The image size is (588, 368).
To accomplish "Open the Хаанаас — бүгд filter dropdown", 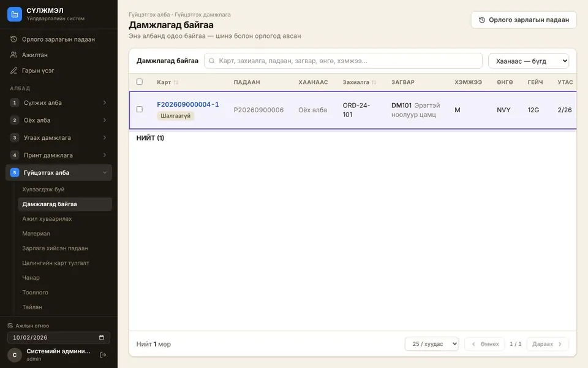I will (529, 61).
